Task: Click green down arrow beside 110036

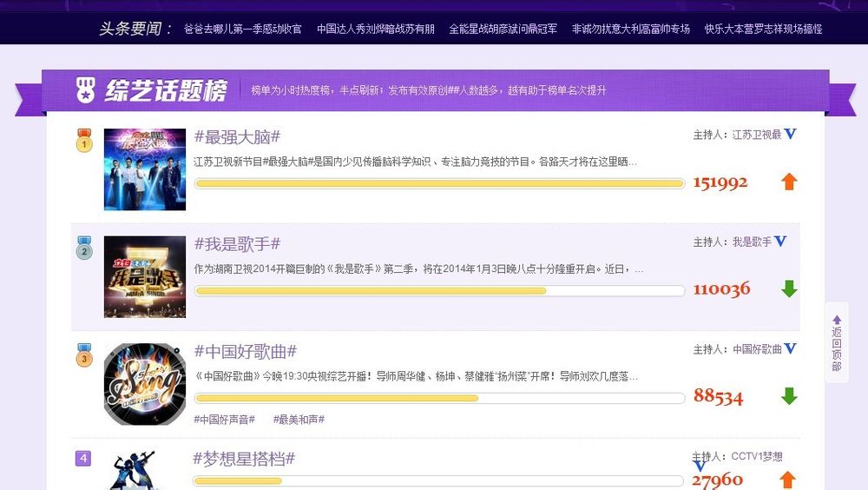Action: [789, 288]
